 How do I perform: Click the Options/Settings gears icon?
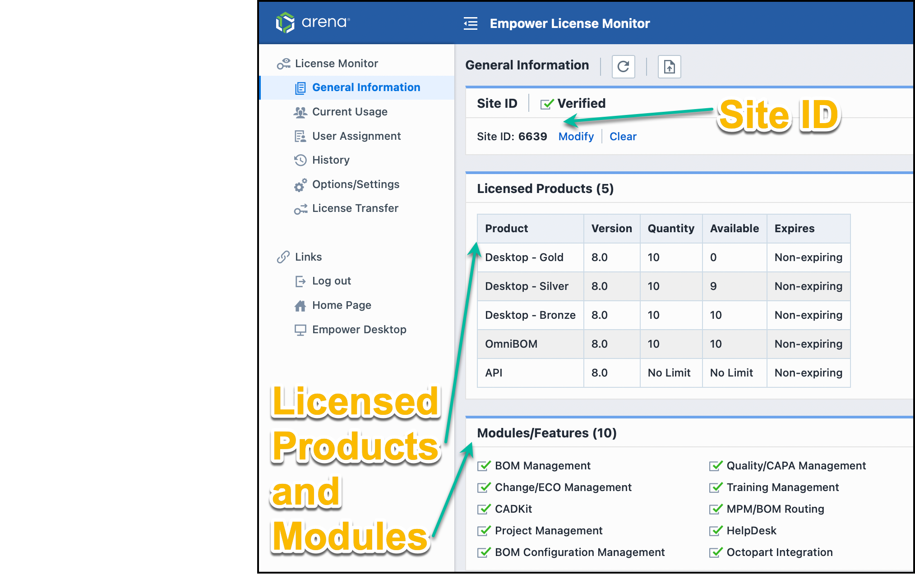tap(300, 185)
